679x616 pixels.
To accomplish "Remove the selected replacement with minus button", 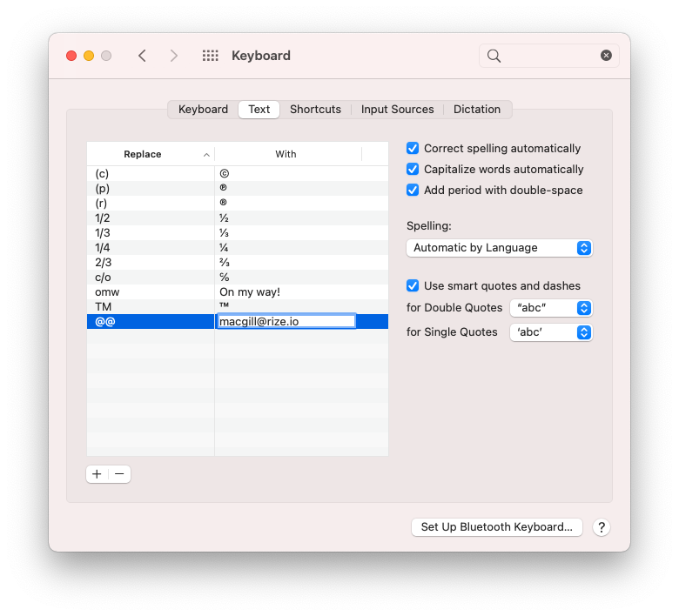I will [x=119, y=474].
